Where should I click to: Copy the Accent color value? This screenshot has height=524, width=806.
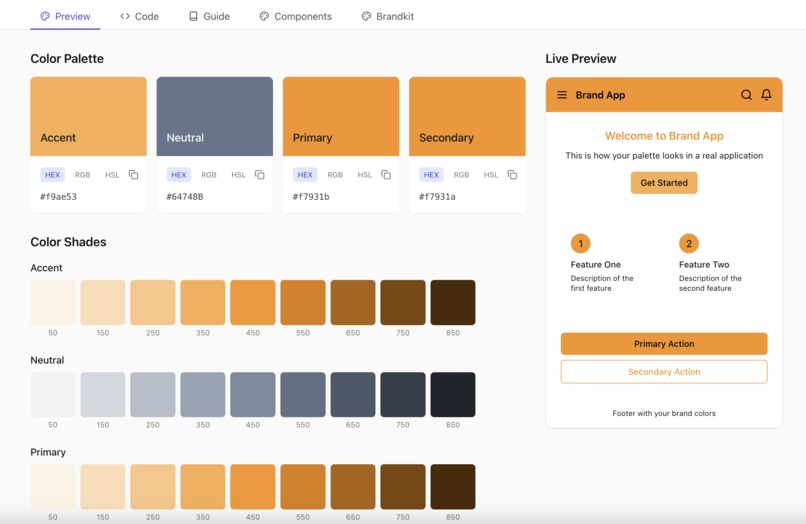click(x=133, y=175)
